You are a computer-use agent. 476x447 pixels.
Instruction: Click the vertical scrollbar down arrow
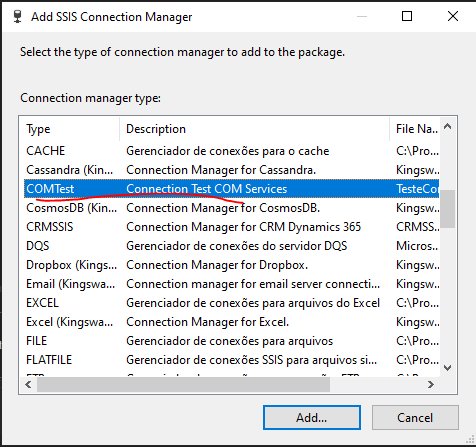coord(448,368)
